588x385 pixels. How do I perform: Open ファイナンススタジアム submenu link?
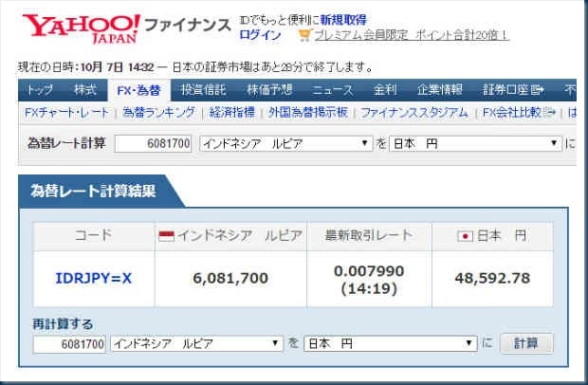[x=414, y=113]
